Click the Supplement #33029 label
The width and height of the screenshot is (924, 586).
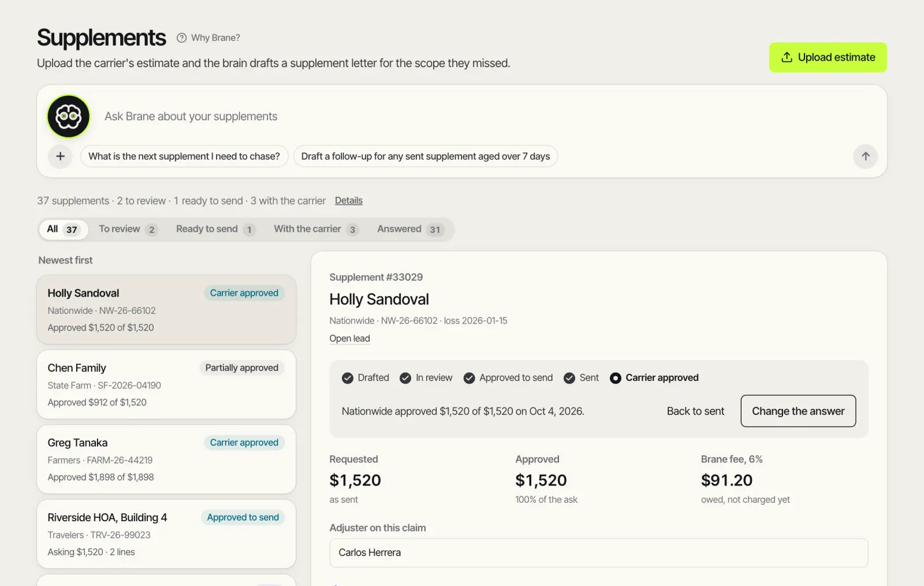pos(376,277)
